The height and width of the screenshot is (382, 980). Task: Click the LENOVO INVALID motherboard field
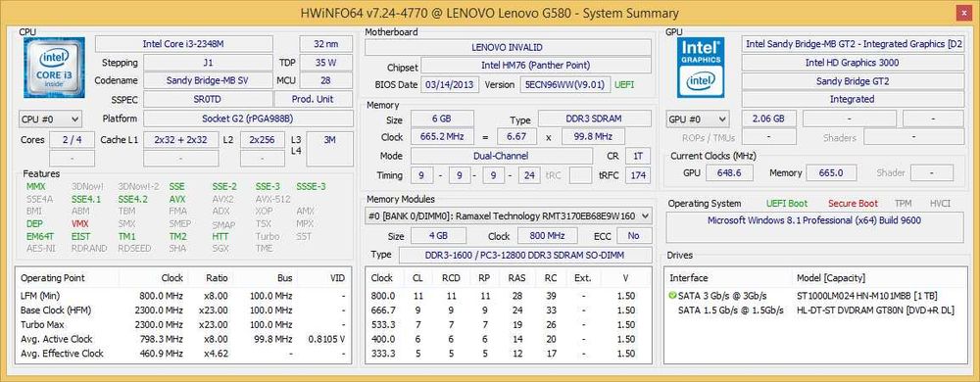click(508, 47)
